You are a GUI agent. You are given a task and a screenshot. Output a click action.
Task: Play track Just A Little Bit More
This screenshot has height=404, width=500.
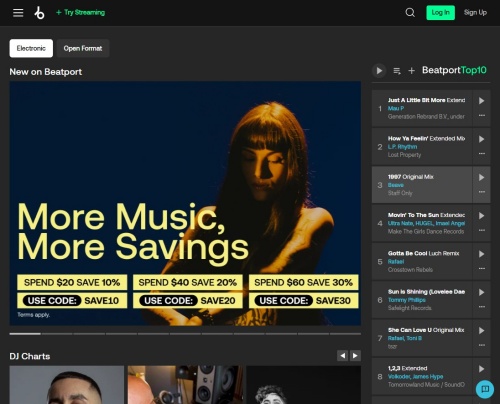[x=481, y=101]
